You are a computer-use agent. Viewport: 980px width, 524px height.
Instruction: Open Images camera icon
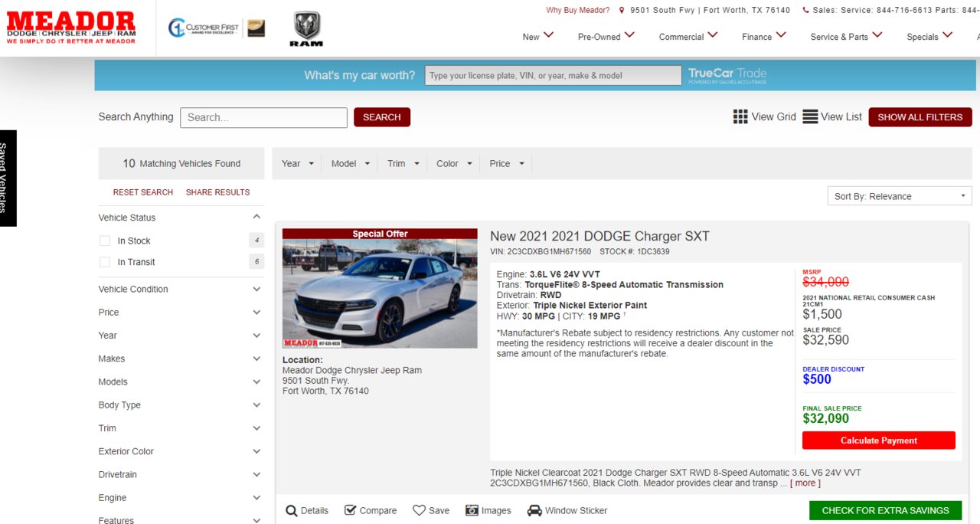coord(472,510)
